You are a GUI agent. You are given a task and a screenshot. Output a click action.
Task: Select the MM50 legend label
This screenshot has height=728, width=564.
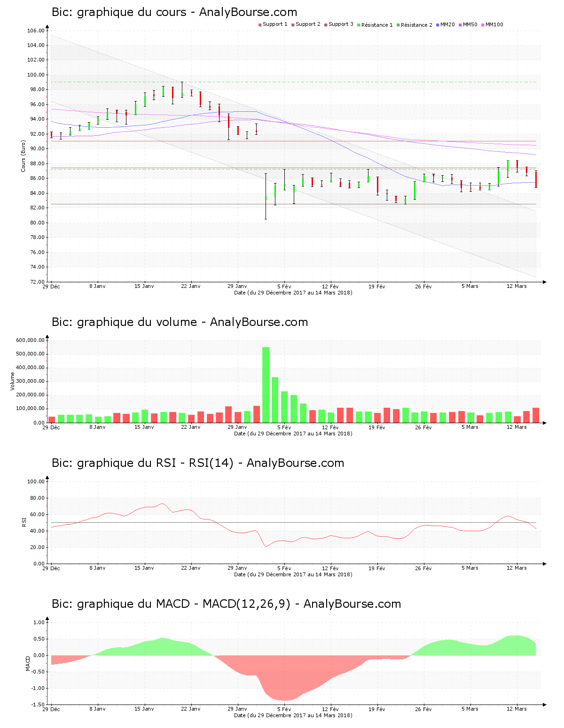470,24
